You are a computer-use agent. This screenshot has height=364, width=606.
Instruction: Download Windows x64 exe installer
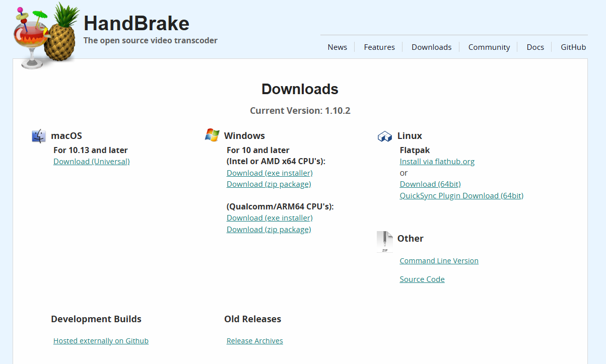[270, 173]
